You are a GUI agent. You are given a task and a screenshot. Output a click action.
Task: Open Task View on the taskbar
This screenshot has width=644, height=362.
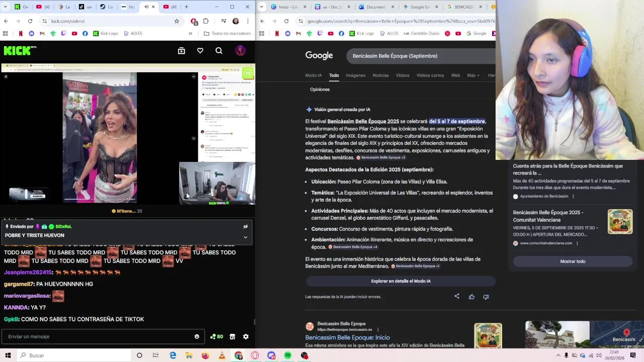coord(155,355)
